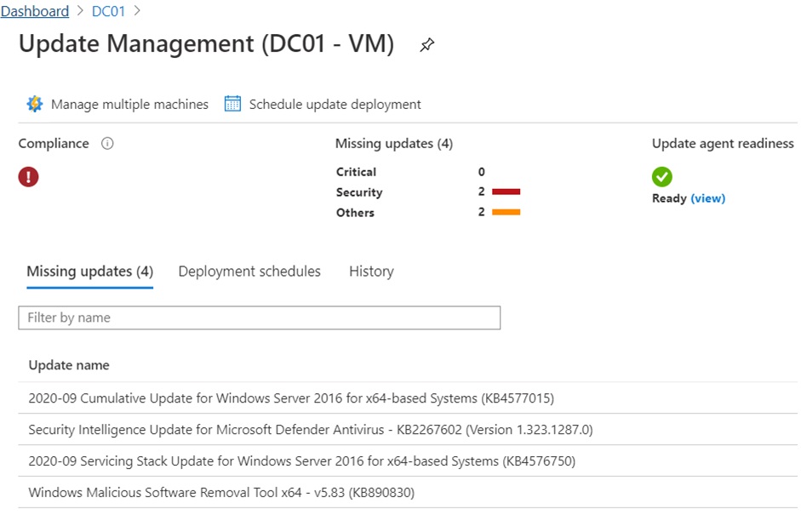801x532 pixels.
Task: Select Malicious Software Removal Tool KB890830
Action: tap(221, 493)
